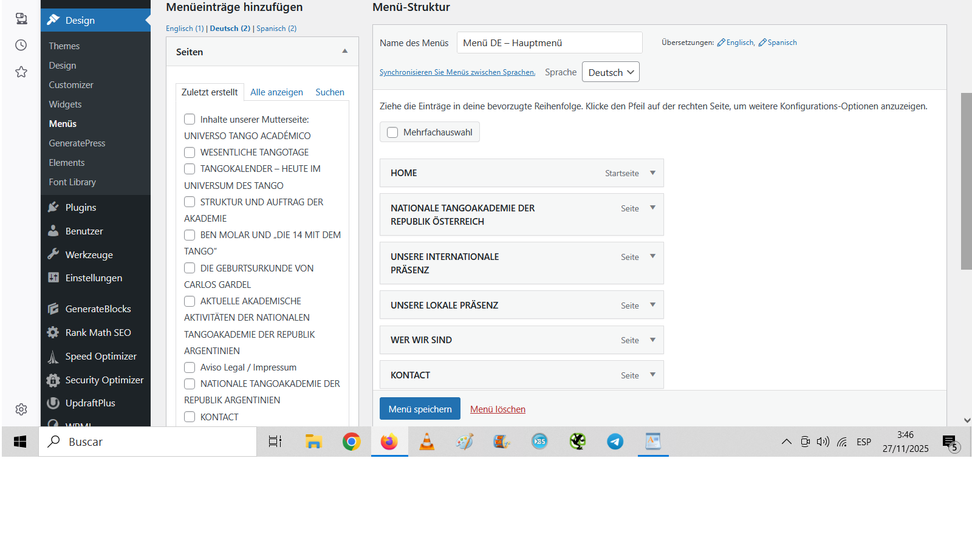Screen dimensions: 972x560
Task: Click the Werkzeuge wrench icon
Action: point(53,254)
